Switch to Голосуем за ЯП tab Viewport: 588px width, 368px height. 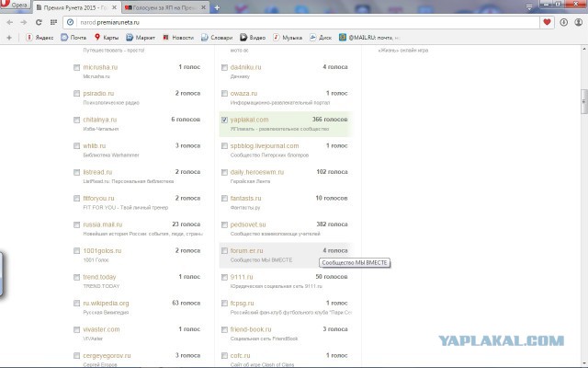point(165,7)
